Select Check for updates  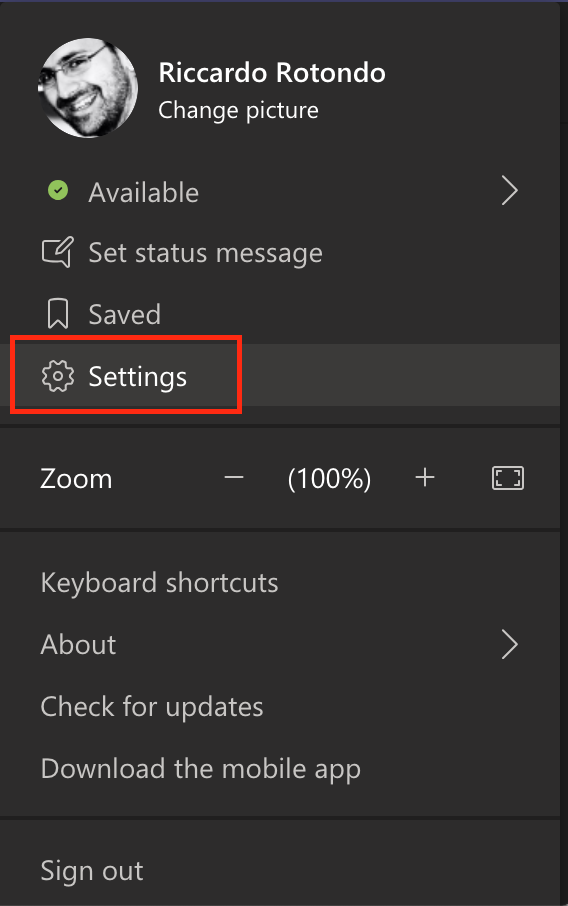coord(152,707)
